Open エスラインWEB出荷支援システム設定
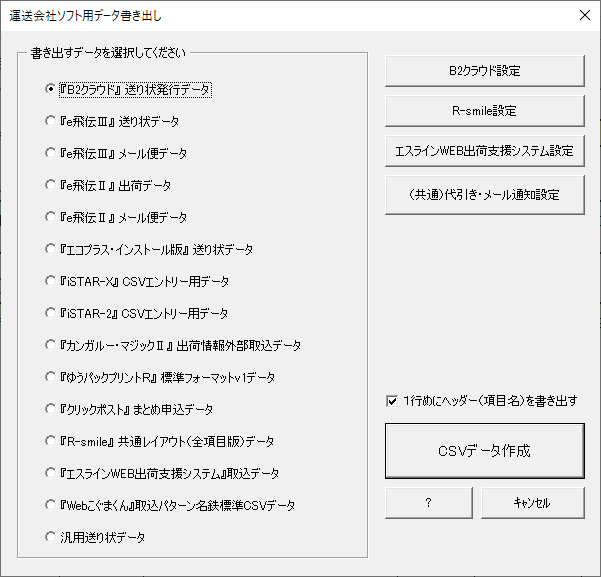 (x=484, y=151)
